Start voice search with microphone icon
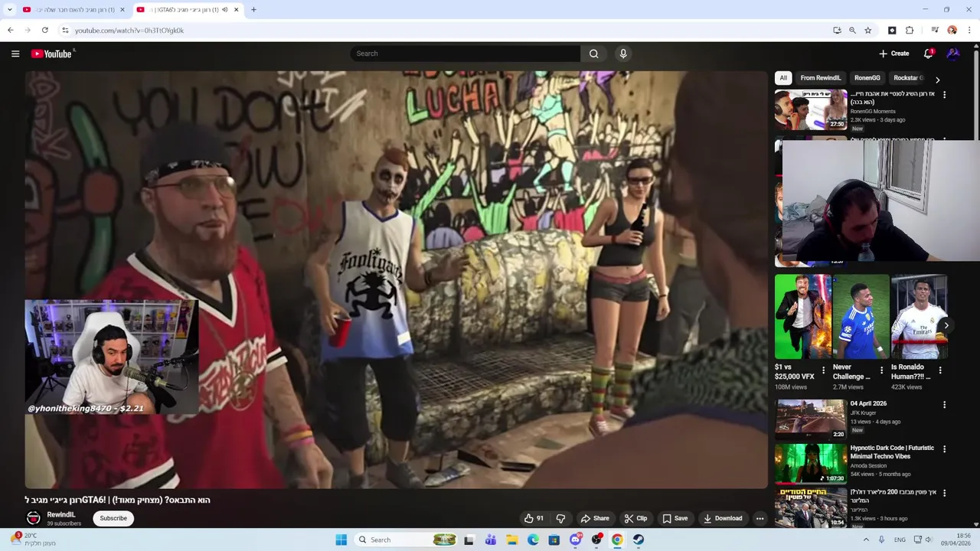 coord(623,54)
